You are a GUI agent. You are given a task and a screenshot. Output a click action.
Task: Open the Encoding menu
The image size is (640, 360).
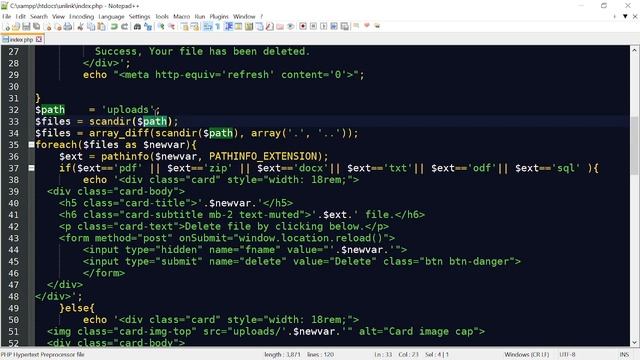click(x=82, y=16)
